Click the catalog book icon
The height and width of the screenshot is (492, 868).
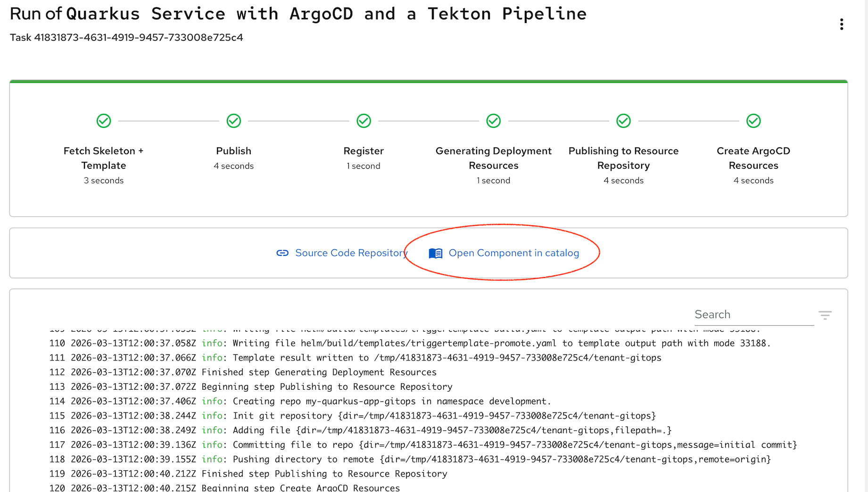(x=435, y=254)
